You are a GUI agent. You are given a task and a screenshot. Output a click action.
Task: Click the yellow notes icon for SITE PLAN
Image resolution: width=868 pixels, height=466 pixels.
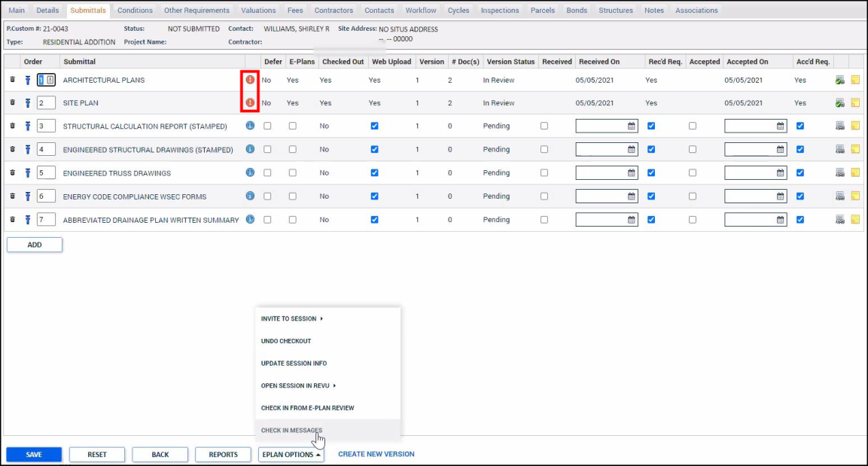click(857, 102)
